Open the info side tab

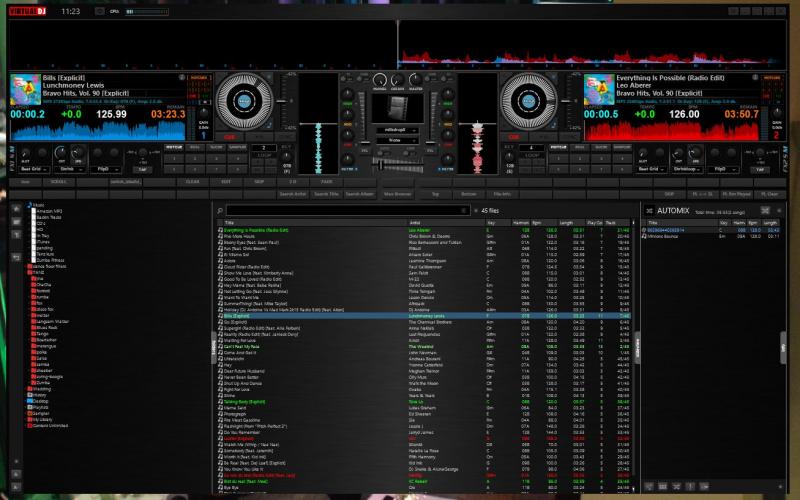(783, 347)
